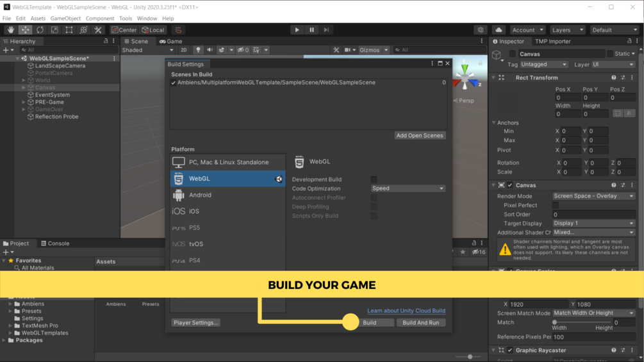The width and height of the screenshot is (644, 362).
Task: Select the Rotate tool
Action: point(40,30)
